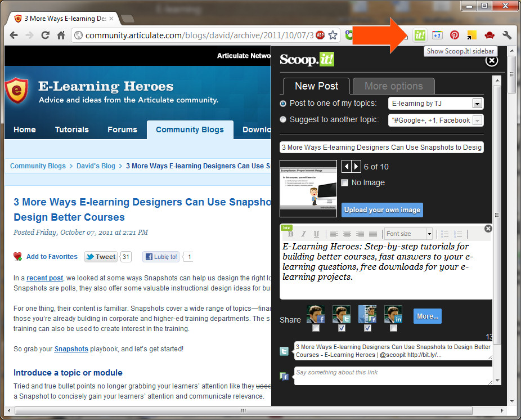This screenshot has width=521, height=420.
Task: Show previous image with left arrow
Action: [346, 166]
